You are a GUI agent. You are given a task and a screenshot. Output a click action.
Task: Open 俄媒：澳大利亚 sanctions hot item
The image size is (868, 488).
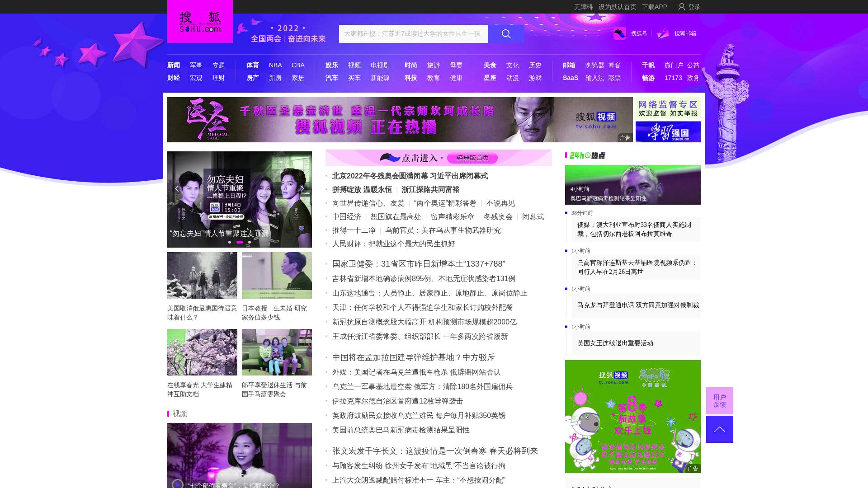[634, 229]
